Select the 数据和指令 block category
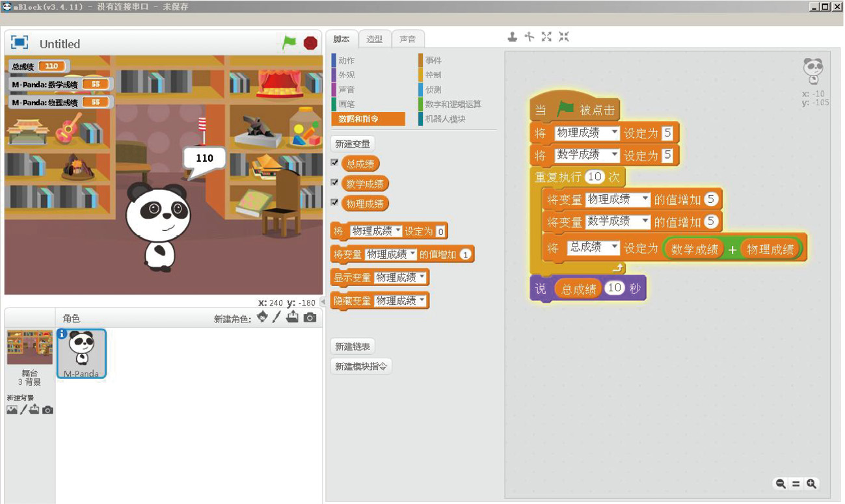This screenshot has height=504, width=845. point(368,119)
